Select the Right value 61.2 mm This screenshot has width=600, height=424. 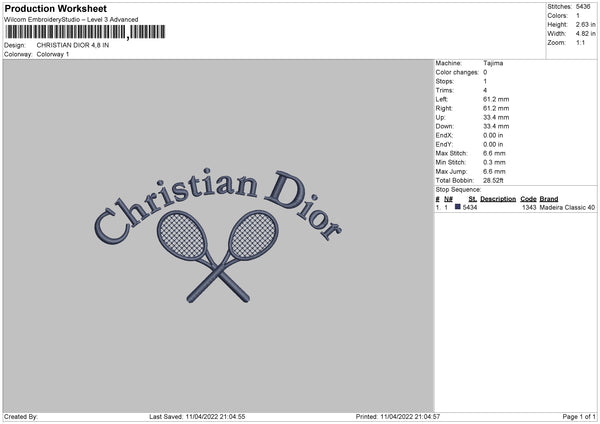click(496, 108)
